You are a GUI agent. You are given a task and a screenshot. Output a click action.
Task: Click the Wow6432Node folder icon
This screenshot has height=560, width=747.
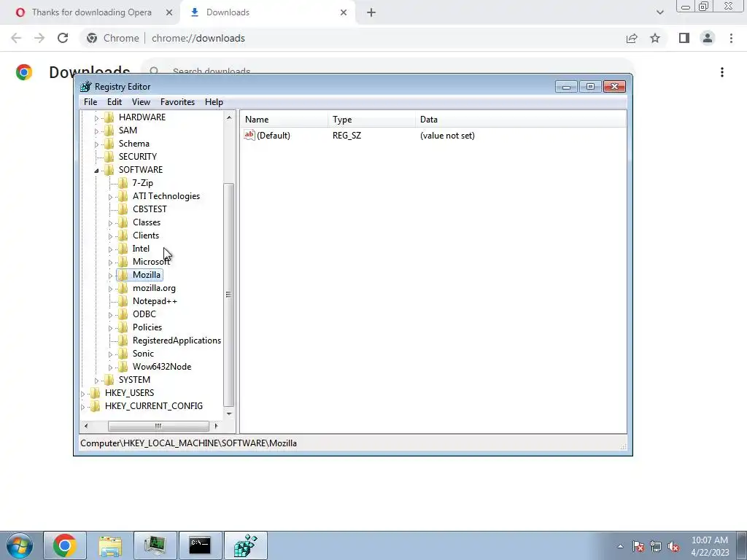coord(123,367)
